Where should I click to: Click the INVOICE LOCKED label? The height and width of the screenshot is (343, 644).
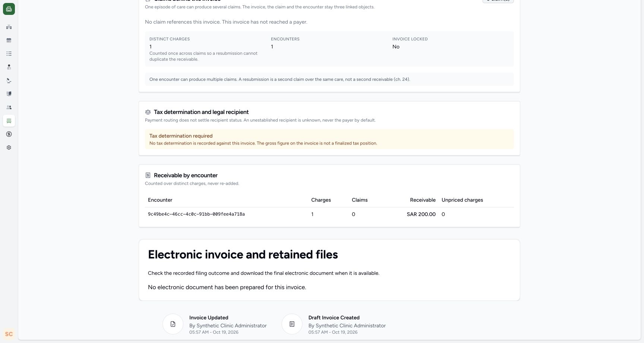click(410, 39)
